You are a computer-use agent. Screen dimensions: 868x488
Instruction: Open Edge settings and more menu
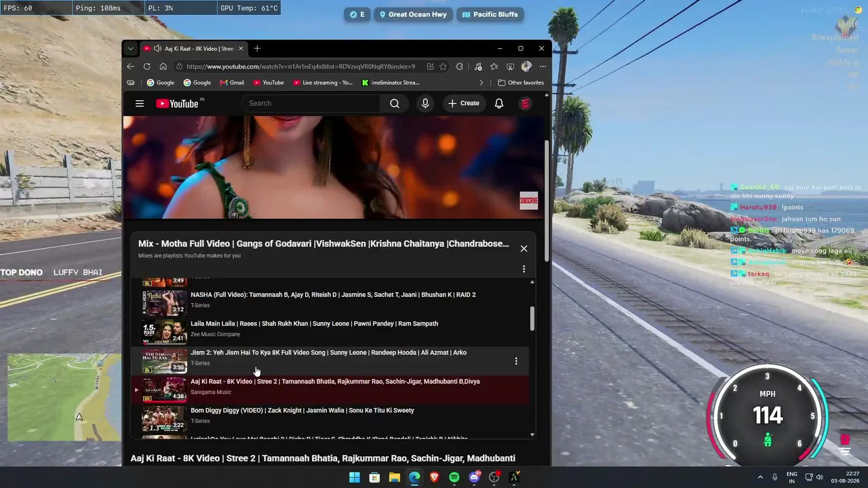point(542,66)
